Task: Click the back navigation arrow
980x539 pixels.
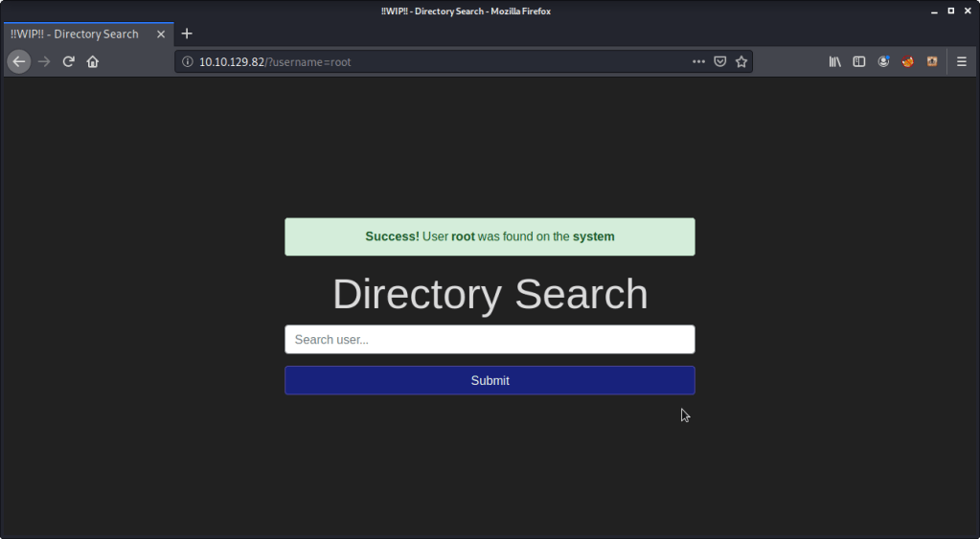Action: click(18, 61)
